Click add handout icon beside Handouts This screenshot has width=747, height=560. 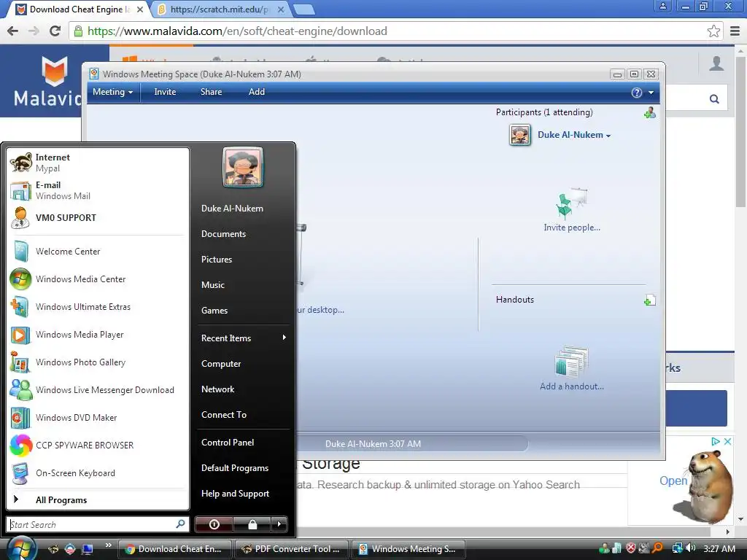point(650,300)
